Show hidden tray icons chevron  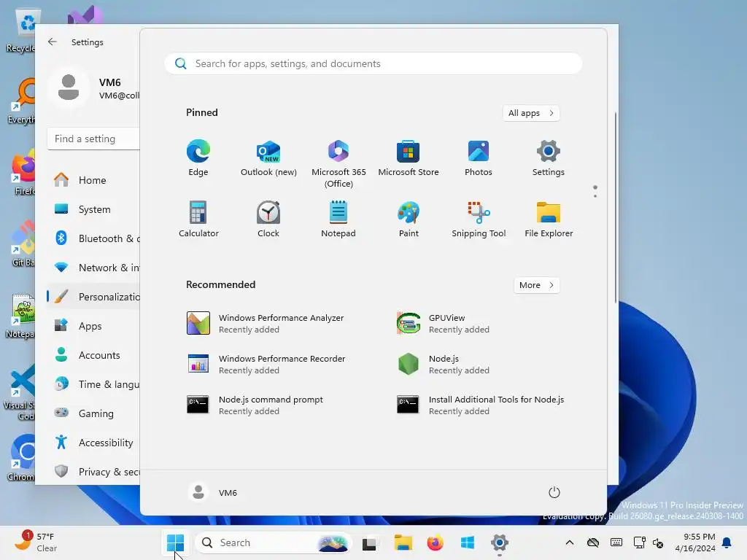point(569,542)
